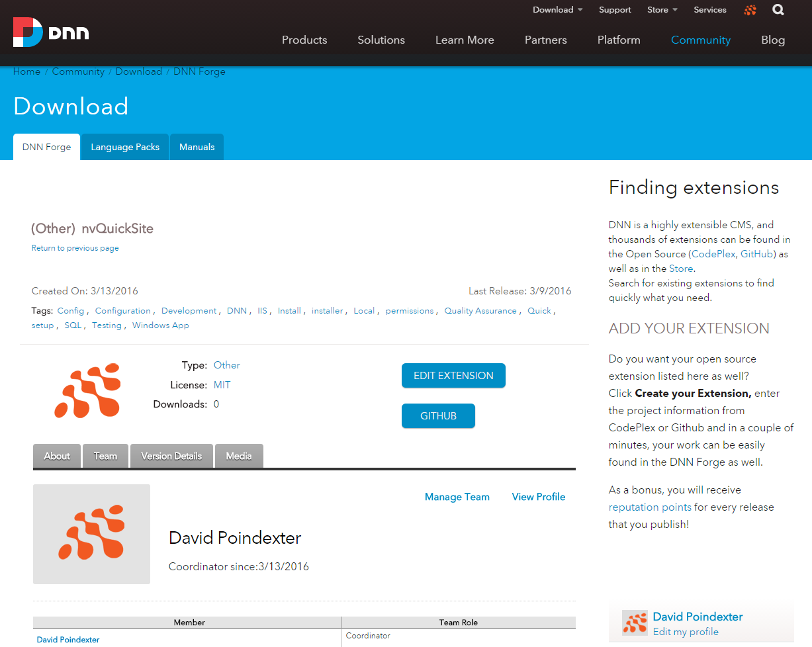Open the search magnifier icon

778,10
